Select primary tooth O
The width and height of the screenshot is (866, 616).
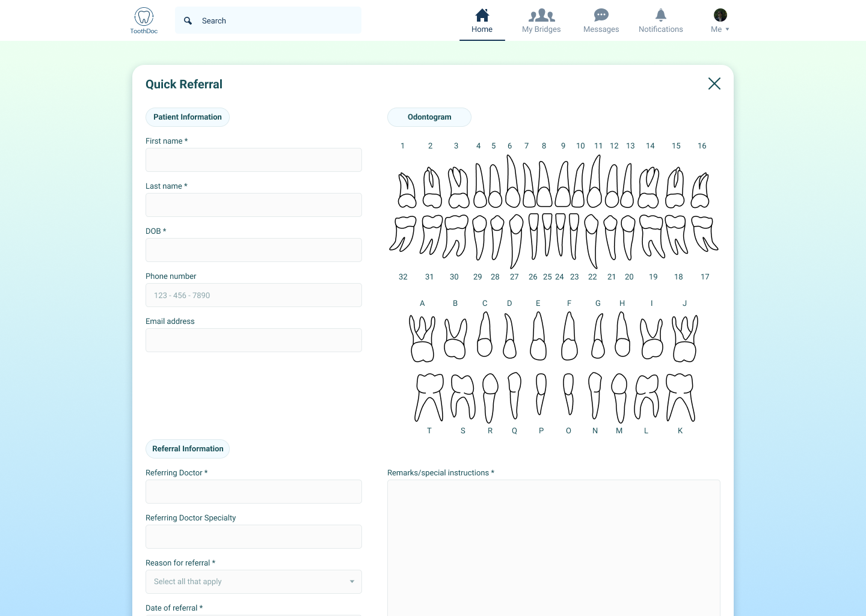(x=568, y=394)
